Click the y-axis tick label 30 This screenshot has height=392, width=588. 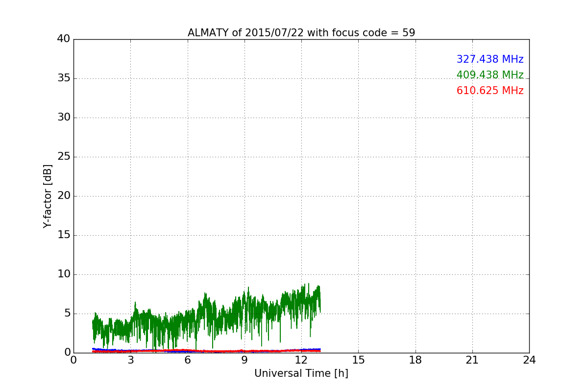[64, 118]
